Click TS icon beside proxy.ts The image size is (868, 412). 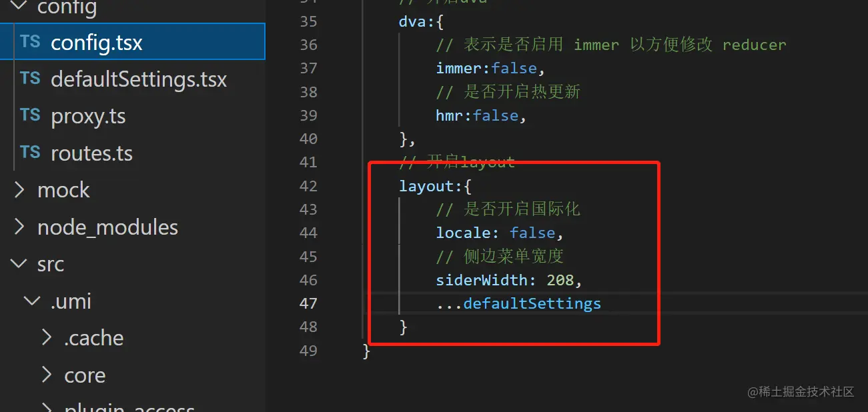point(30,115)
